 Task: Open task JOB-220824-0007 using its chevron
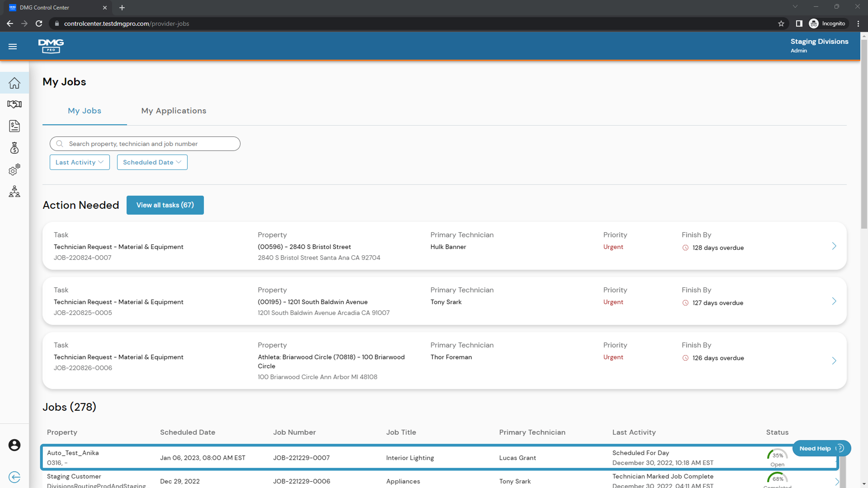[x=834, y=246]
